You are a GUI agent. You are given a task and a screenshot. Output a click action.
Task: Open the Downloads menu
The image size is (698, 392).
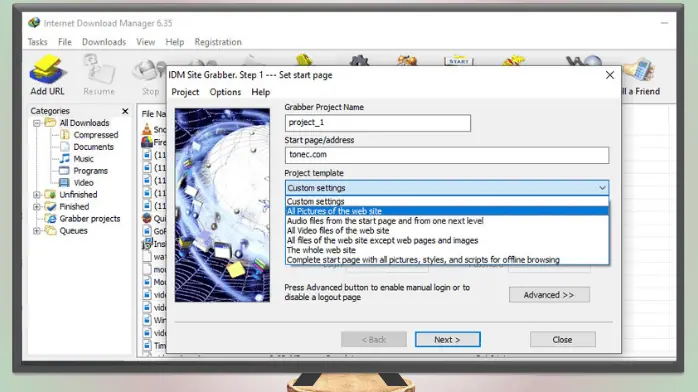pos(104,42)
